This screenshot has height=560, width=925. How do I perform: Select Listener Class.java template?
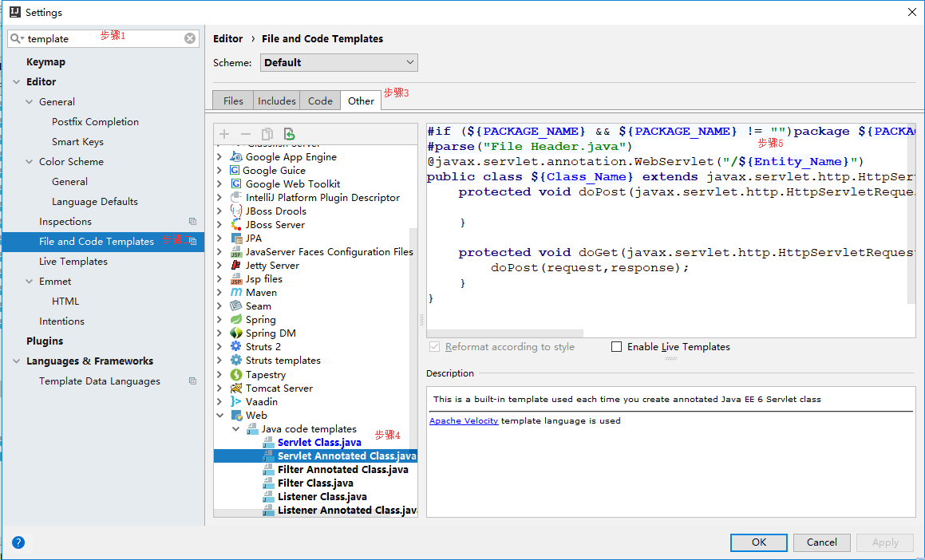coord(322,497)
